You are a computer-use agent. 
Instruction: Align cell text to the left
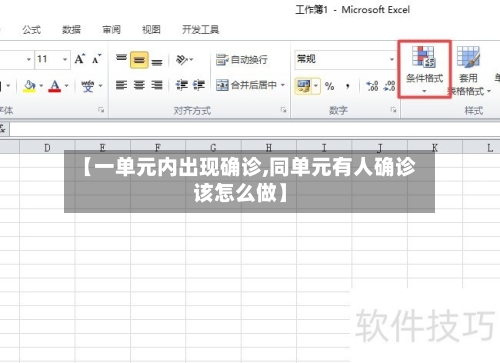(121, 85)
